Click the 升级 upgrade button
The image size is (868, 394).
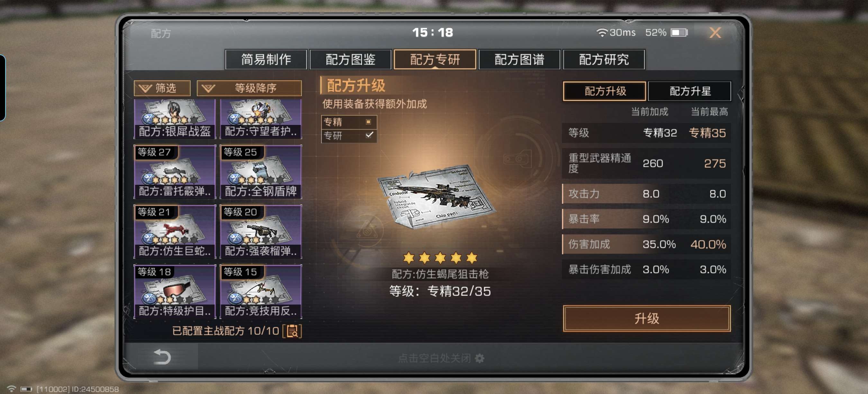tap(646, 318)
